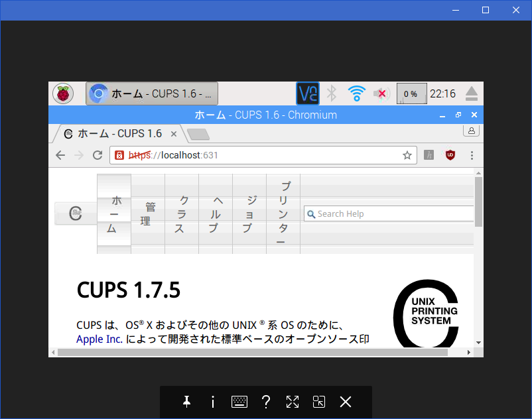Image resolution: width=532 pixels, height=419 pixels.
Task: Open the uBlock Origin extension
Action: 450,155
